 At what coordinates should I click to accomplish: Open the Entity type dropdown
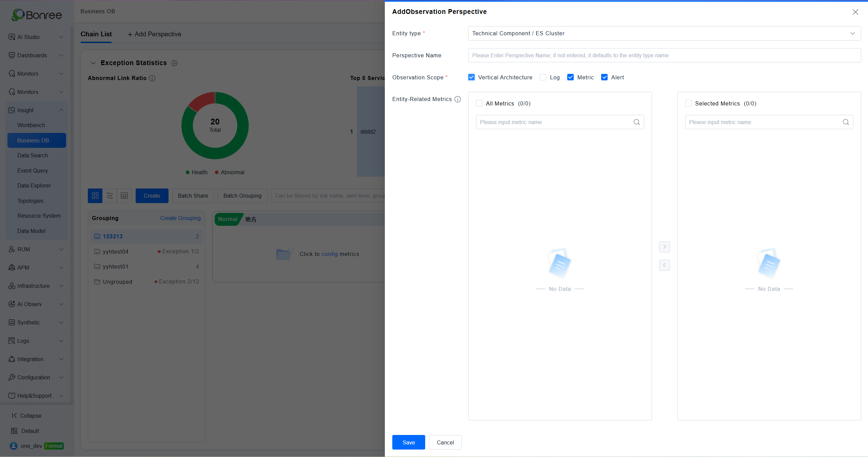664,33
